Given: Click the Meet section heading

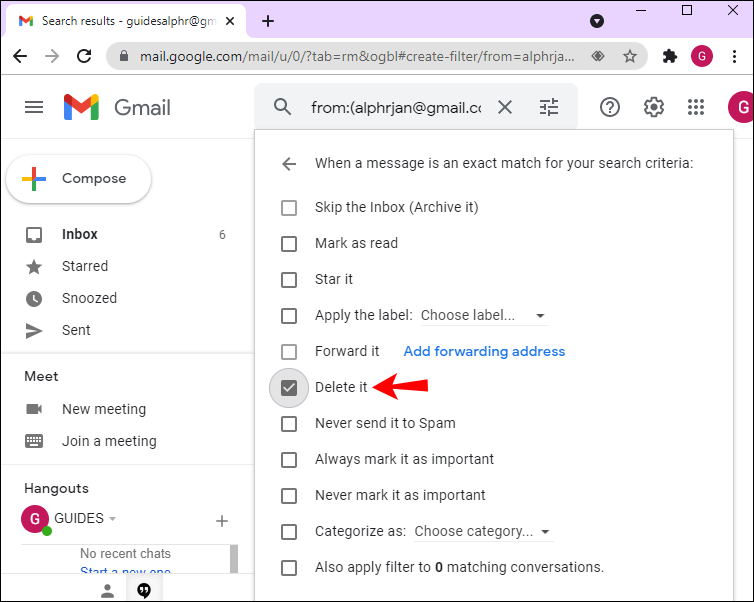Looking at the screenshot, I should [x=41, y=376].
